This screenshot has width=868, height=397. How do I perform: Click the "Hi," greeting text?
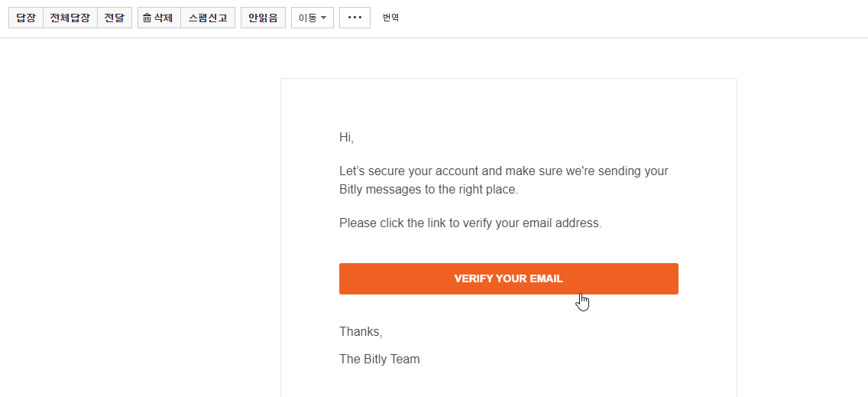pos(347,138)
